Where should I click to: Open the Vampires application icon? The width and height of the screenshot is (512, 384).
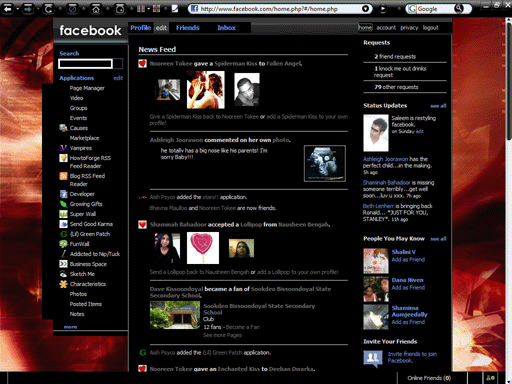[x=63, y=148]
